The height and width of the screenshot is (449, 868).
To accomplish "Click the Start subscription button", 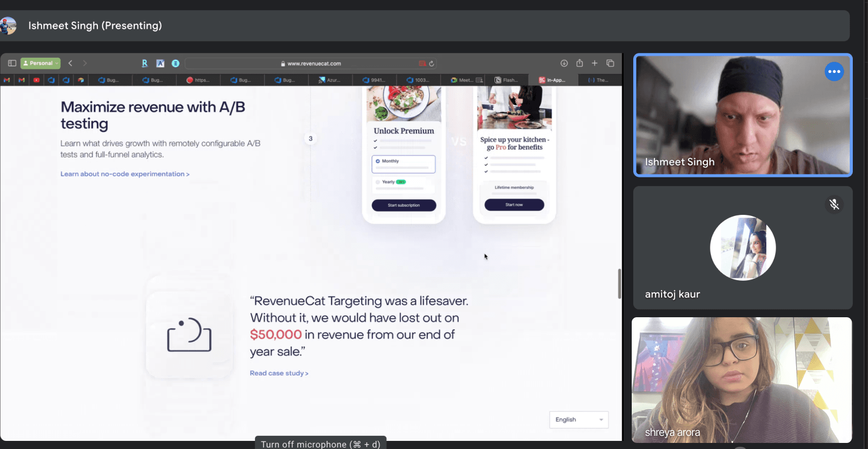I will (x=404, y=205).
